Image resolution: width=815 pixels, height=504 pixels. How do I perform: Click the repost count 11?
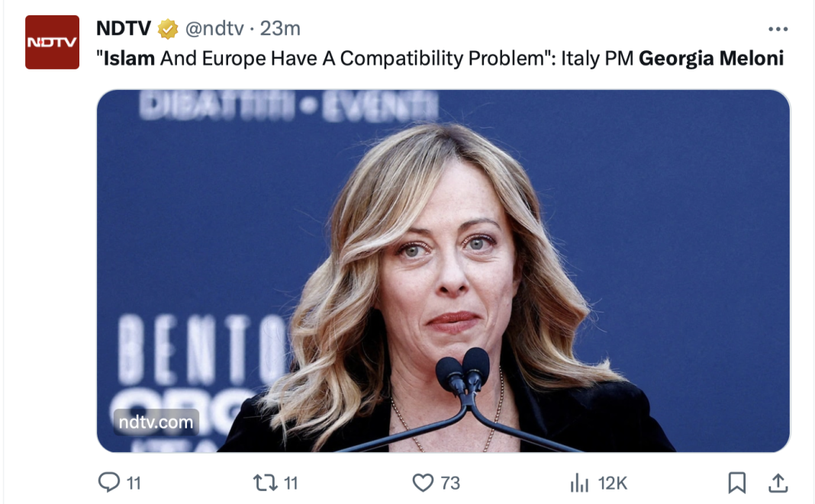(x=290, y=483)
